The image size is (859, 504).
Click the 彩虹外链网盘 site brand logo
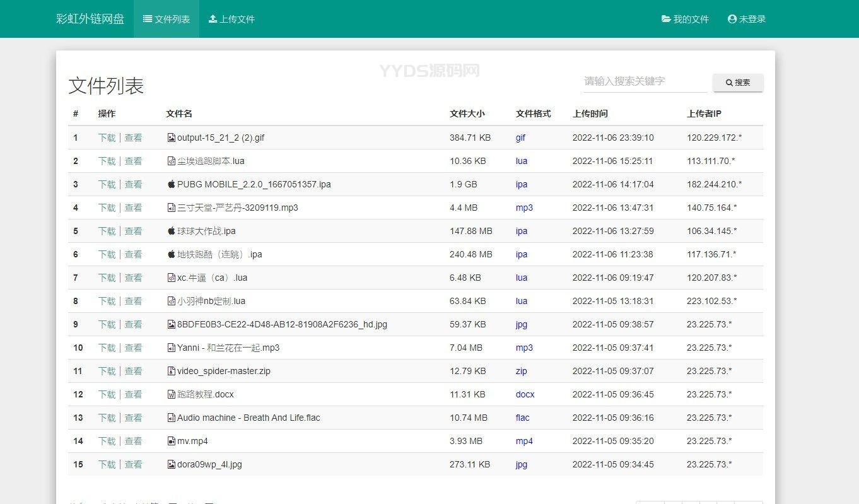point(90,19)
